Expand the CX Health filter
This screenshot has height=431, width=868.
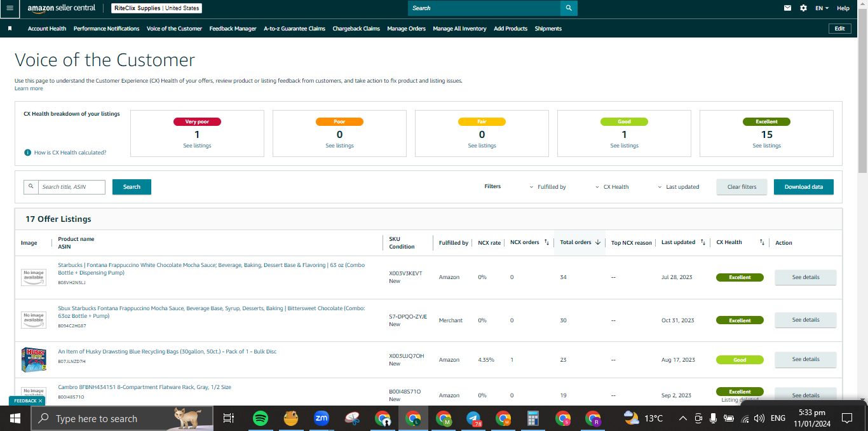point(613,187)
